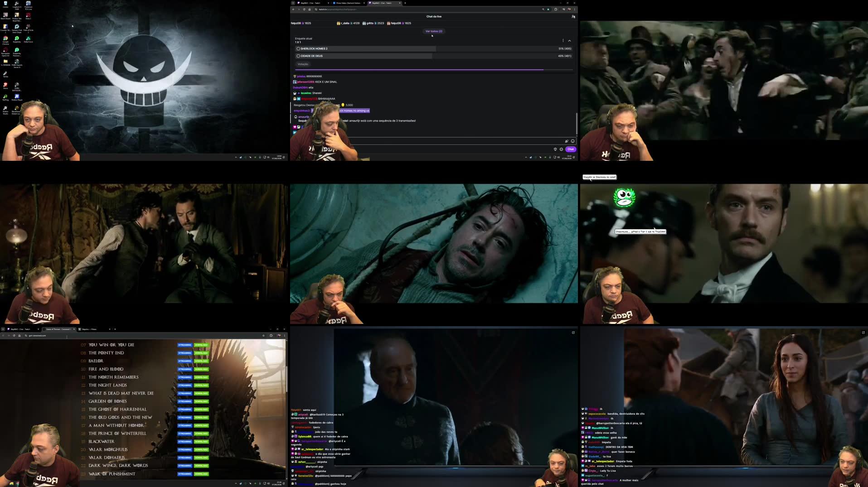Open the Kaspersky Password Manager desktop shortcut

(x=17, y=52)
